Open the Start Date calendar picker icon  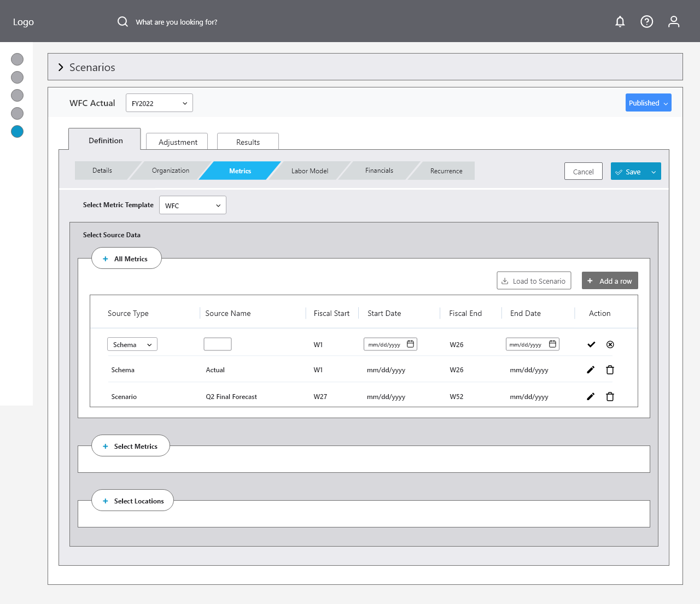point(410,344)
